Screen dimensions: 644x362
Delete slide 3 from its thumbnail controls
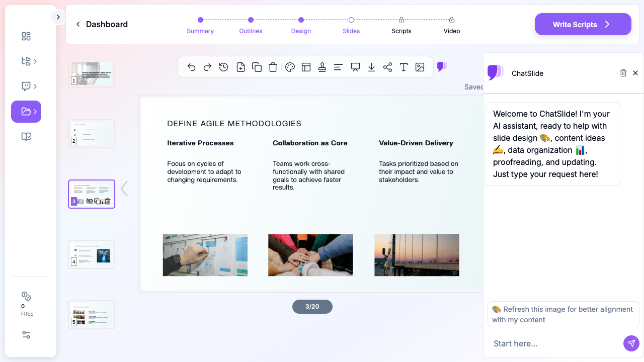(x=107, y=201)
